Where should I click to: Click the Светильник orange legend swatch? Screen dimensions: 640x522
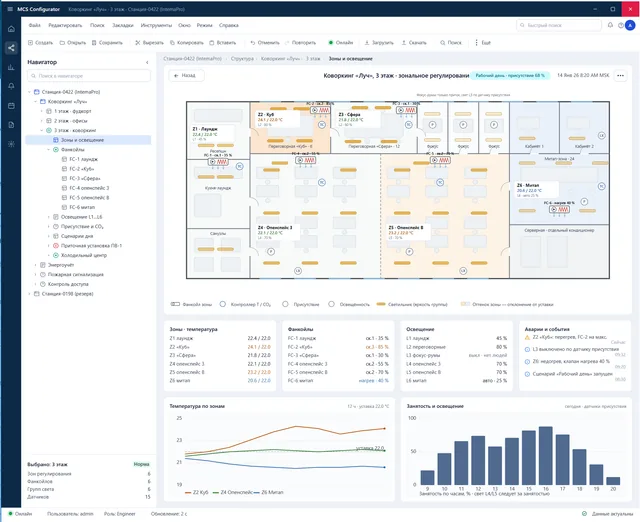[x=381, y=304]
